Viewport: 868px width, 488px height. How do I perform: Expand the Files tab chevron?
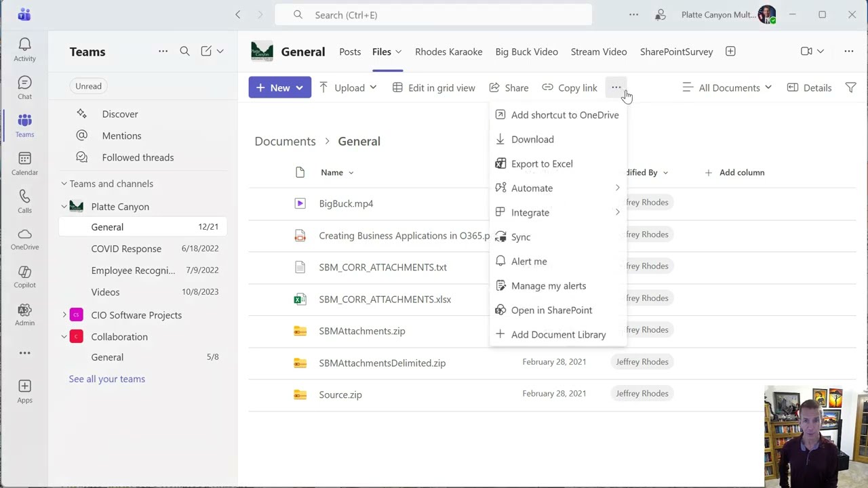tap(399, 52)
